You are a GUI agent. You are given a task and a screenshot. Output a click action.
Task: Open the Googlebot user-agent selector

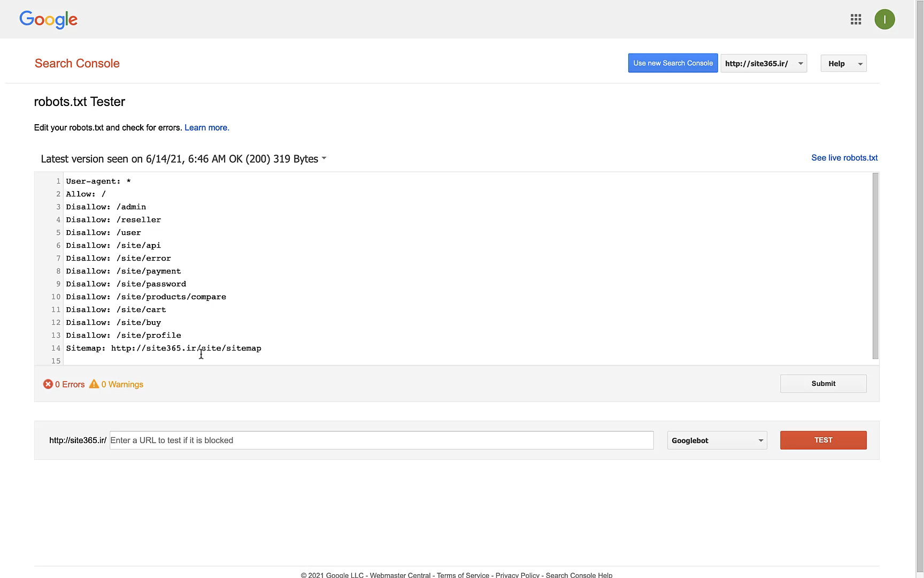tap(717, 440)
